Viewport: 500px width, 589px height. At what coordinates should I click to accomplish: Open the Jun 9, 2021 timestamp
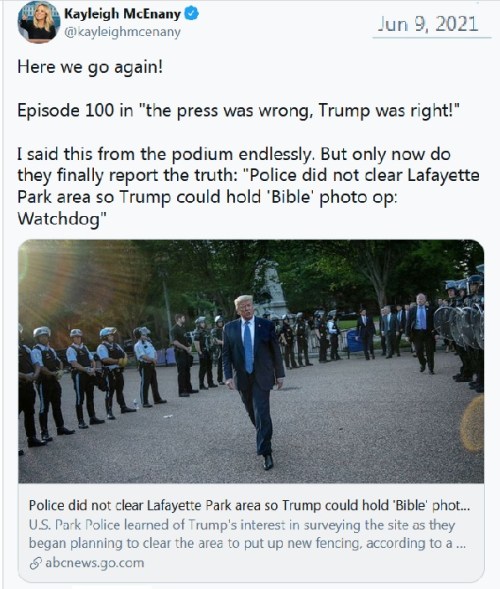click(428, 24)
